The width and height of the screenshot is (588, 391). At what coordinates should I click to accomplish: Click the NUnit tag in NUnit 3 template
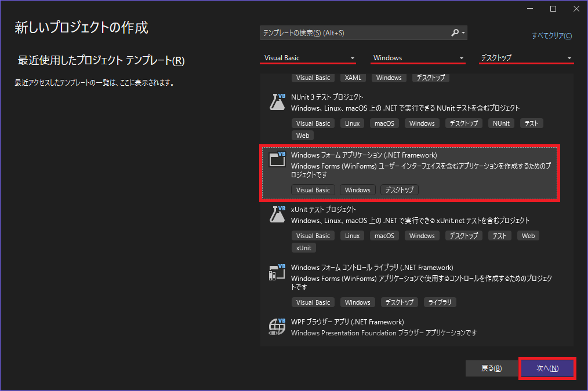point(501,123)
